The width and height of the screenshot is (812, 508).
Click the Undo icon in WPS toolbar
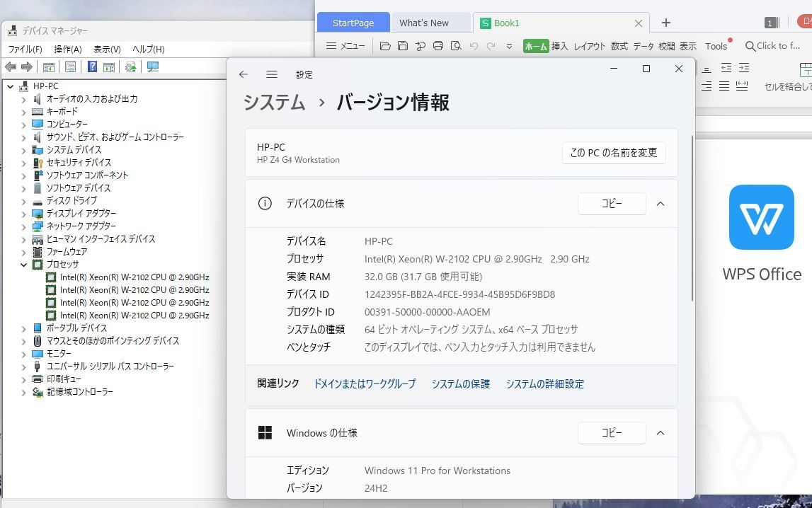(474, 46)
